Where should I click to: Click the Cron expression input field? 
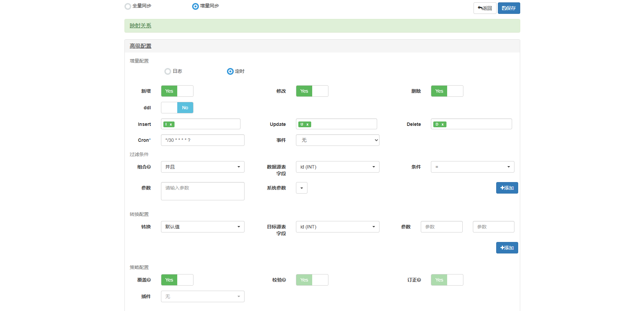tap(202, 140)
